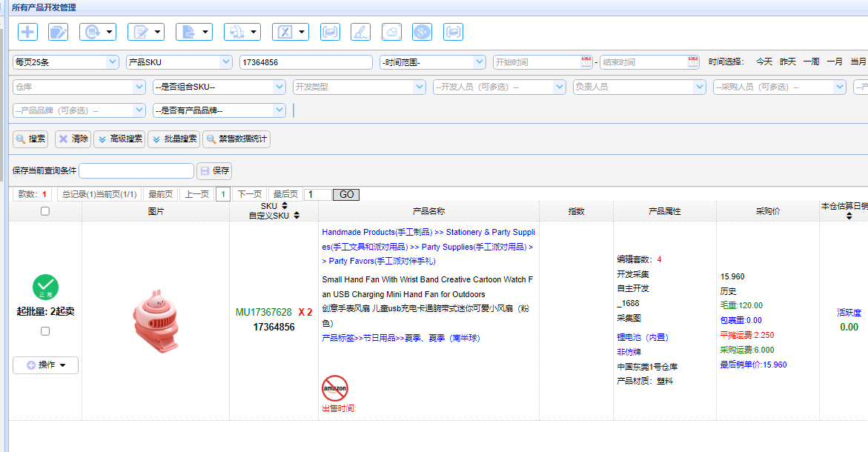Click the SKU search field containing 17364856

point(306,62)
